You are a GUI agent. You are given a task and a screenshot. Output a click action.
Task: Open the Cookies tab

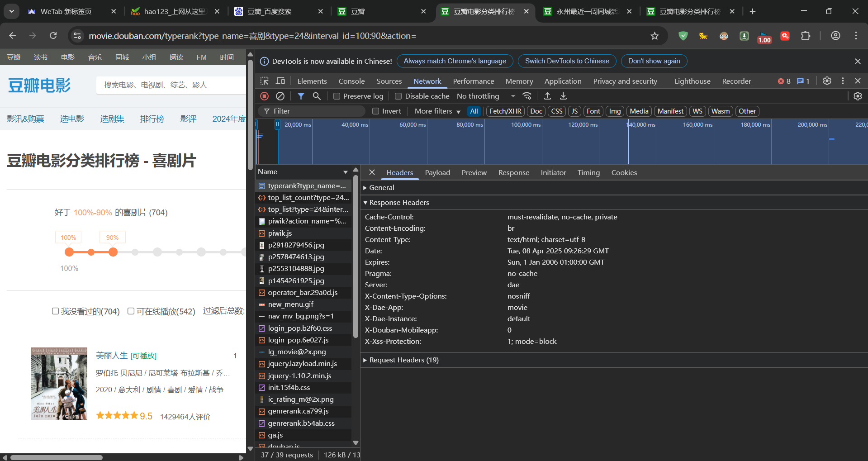[x=624, y=172]
